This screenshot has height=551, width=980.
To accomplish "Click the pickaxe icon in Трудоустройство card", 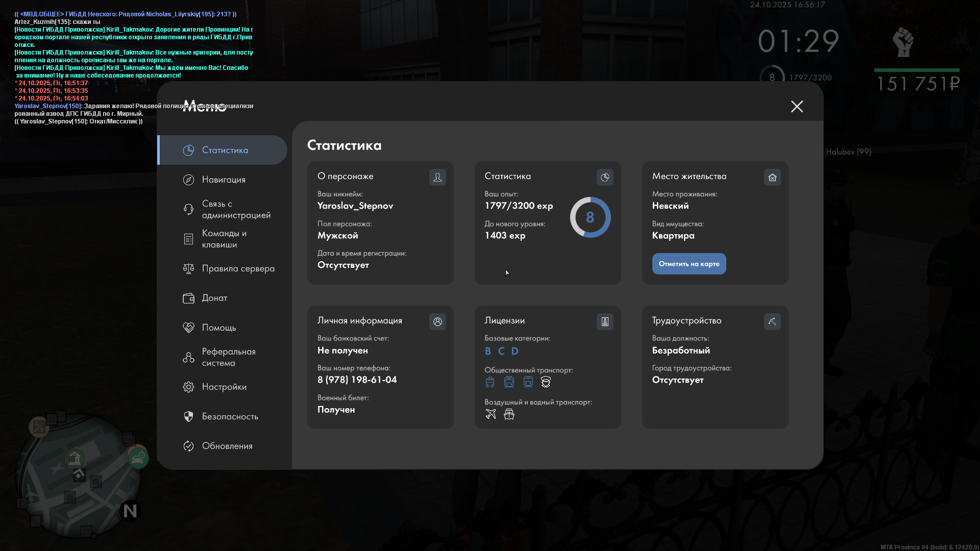I will [772, 322].
